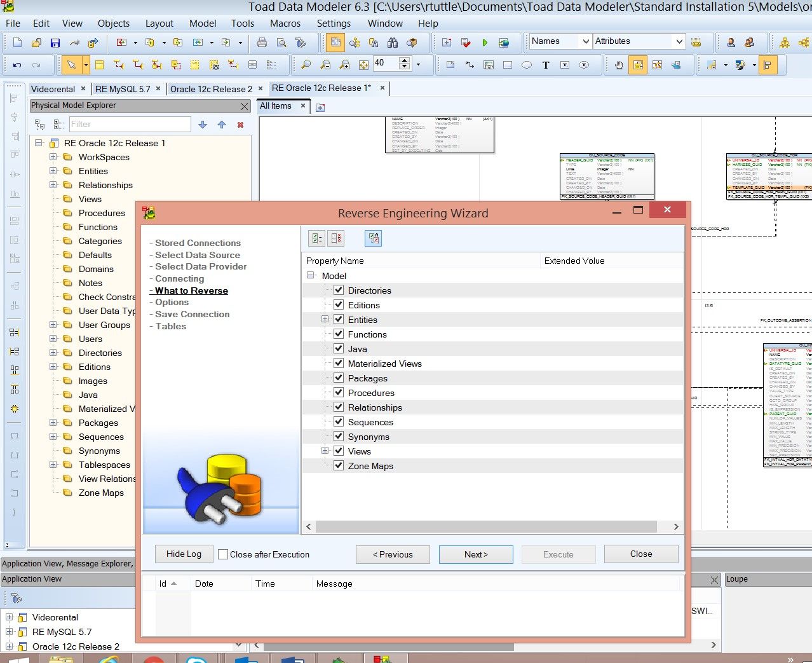Collapse RE Oracle 12c Release 1 root node
The width and height of the screenshot is (812, 663).
coord(39,143)
